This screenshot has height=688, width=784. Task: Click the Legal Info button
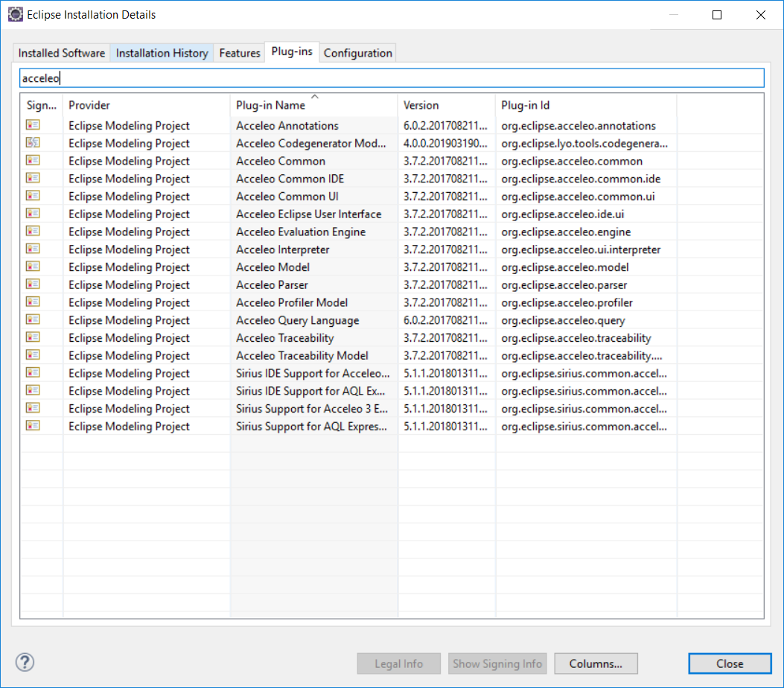399,663
